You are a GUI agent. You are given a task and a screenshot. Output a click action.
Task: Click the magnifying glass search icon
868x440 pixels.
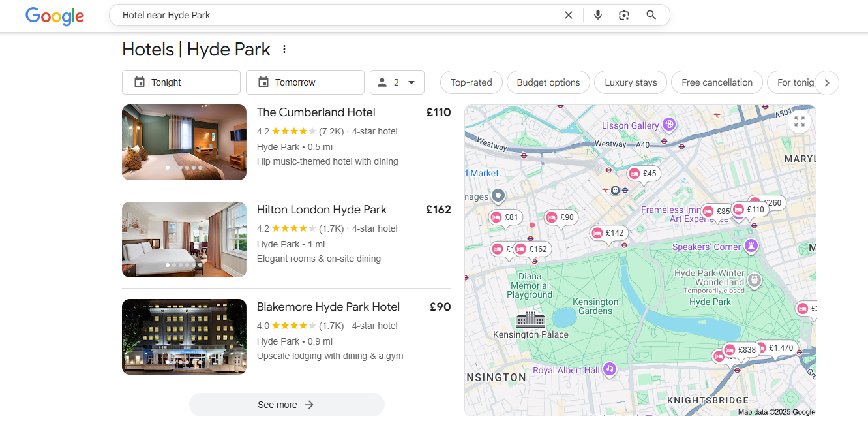[x=651, y=15]
